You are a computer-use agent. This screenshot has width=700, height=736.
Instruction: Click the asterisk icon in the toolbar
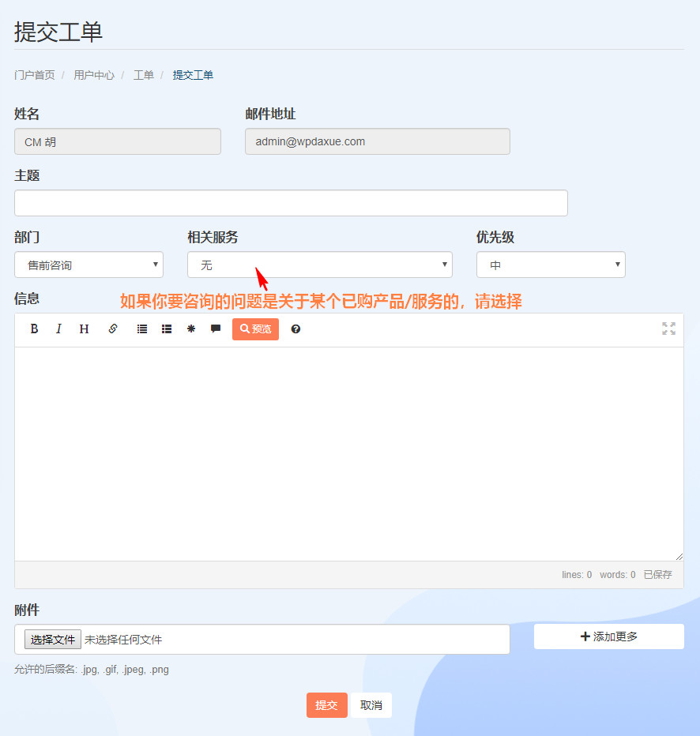tap(191, 329)
